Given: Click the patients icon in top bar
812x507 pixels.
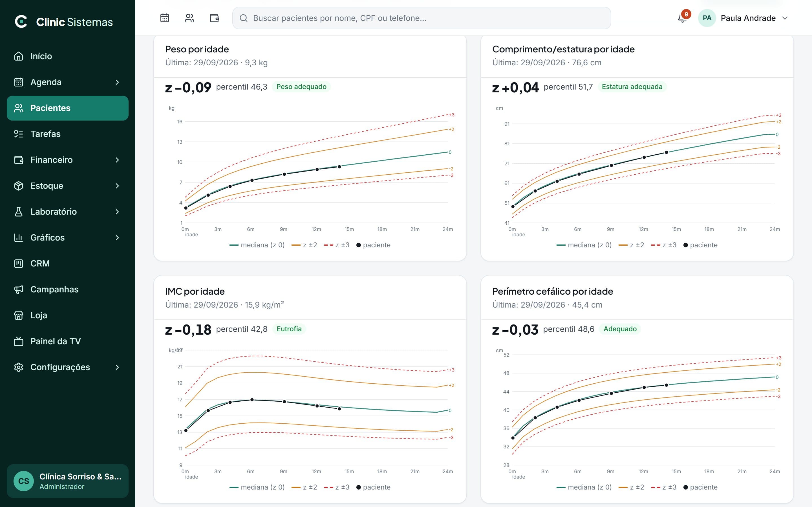Looking at the screenshot, I should (189, 18).
